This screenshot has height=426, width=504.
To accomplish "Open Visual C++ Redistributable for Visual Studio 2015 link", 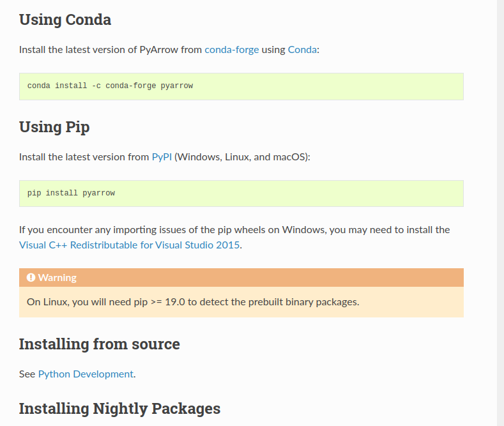I will coord(130,245).
